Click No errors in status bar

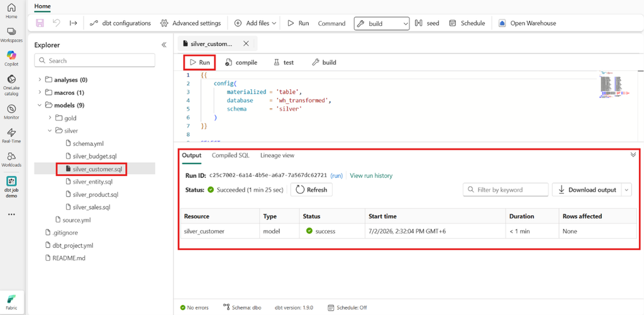click(x=194, y=307)
